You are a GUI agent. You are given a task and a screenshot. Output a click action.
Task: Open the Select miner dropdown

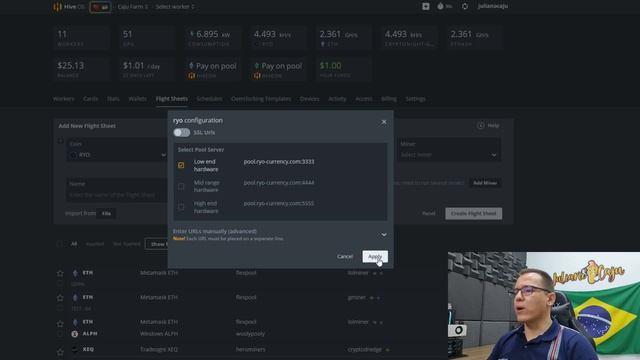(449, 150)
